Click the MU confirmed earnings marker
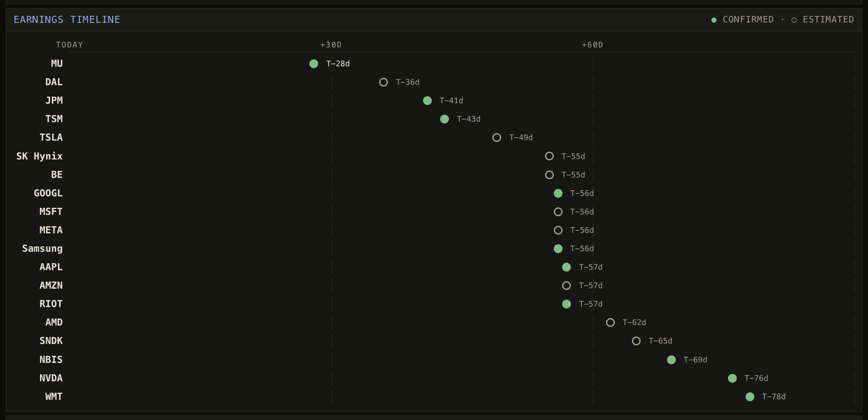Screen dimensions: 868x420 click(x=314, y=64)
